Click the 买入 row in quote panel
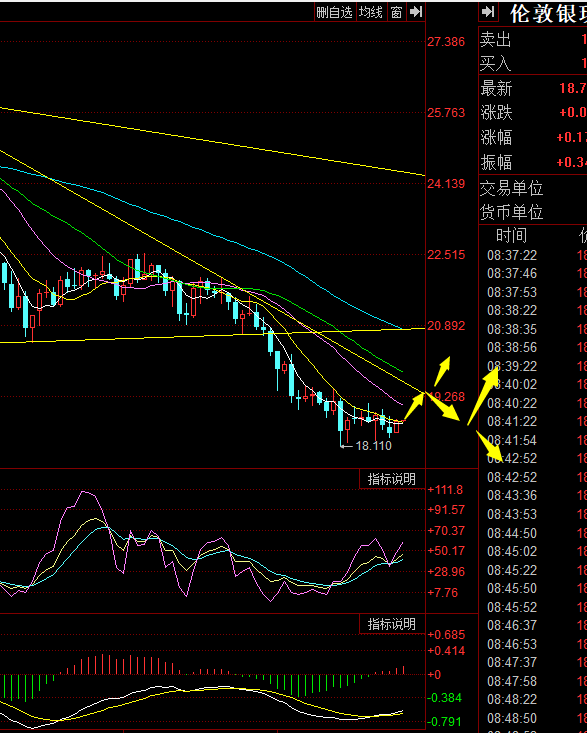 tap(533, 63)
